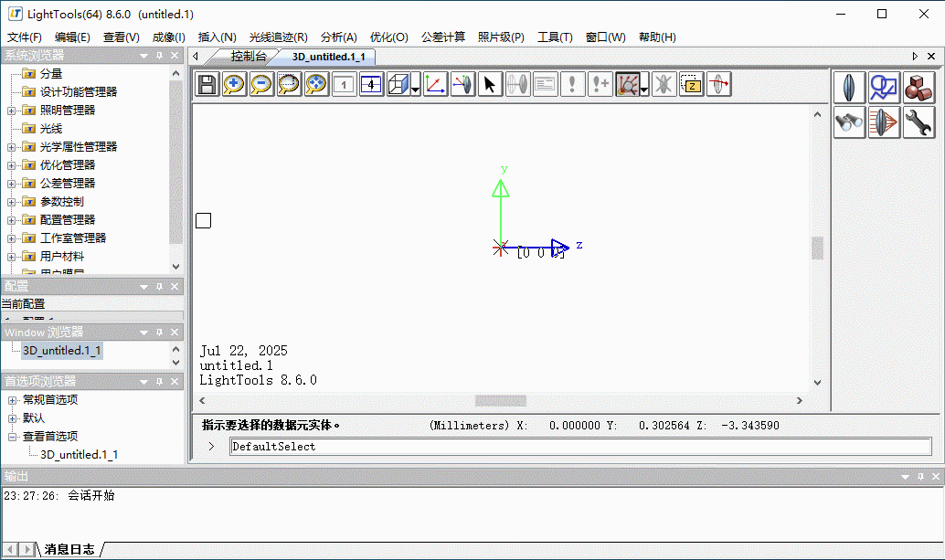Pin the 输出 panel
The height and width of the screenshot is (560, 945).
pyautogui.click(x=920, y=476)
